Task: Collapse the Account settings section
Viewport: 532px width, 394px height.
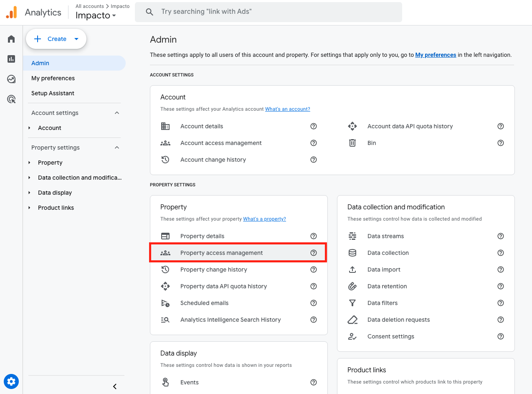Action: click(117, 113)
